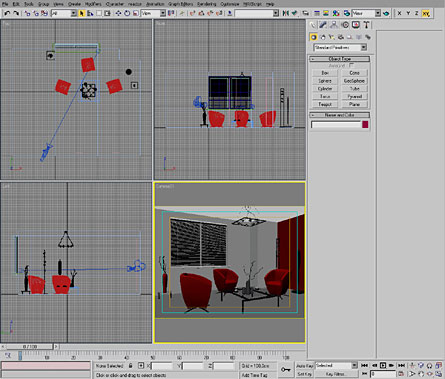
Task: Activate the Select and Scale tool
Action: [x=136, y=13]
